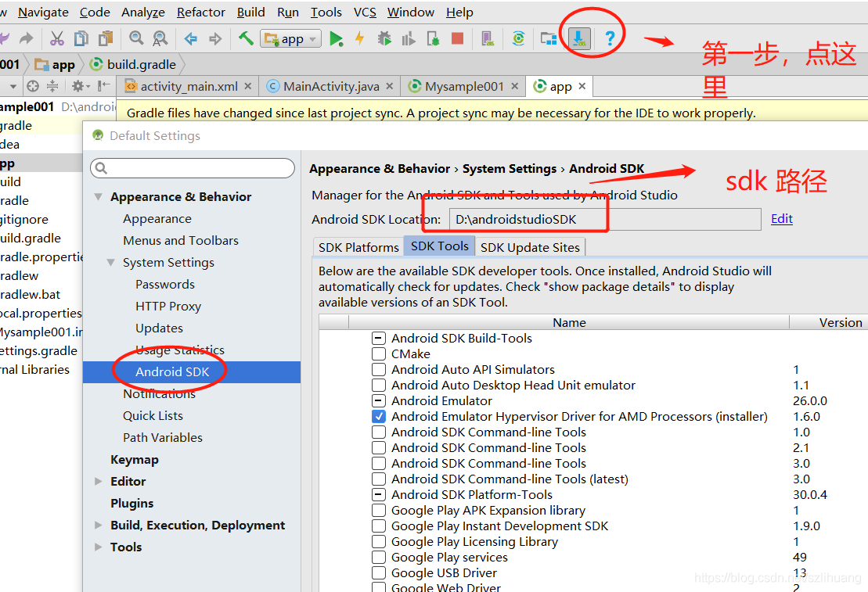Select HTTP Proxy settings item
This screenshot has height=592, width=868.
[x=168, y=307]
